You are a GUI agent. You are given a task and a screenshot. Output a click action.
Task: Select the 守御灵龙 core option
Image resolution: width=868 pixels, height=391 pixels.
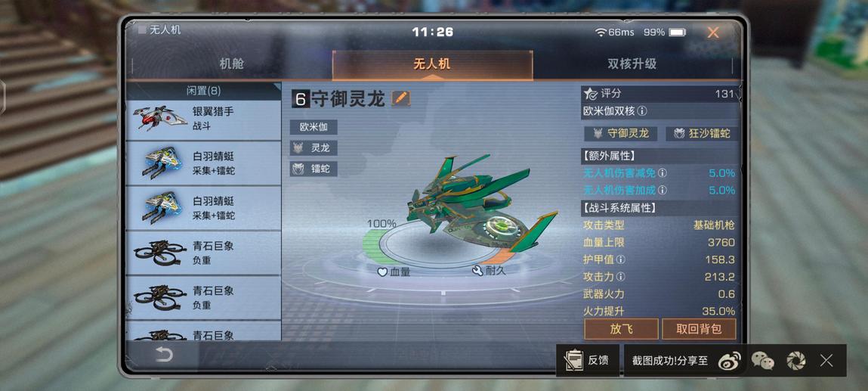pos(620,133)
